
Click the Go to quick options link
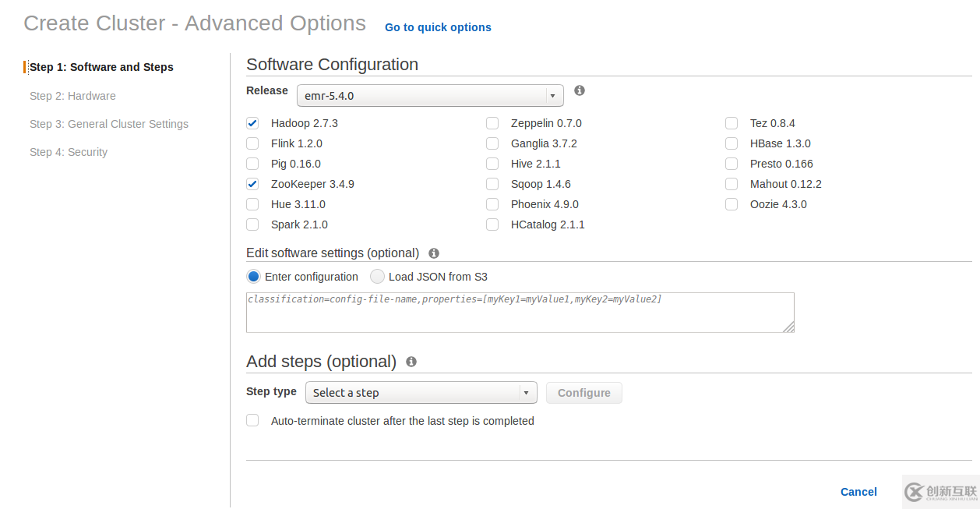click(x=438, y=27)
